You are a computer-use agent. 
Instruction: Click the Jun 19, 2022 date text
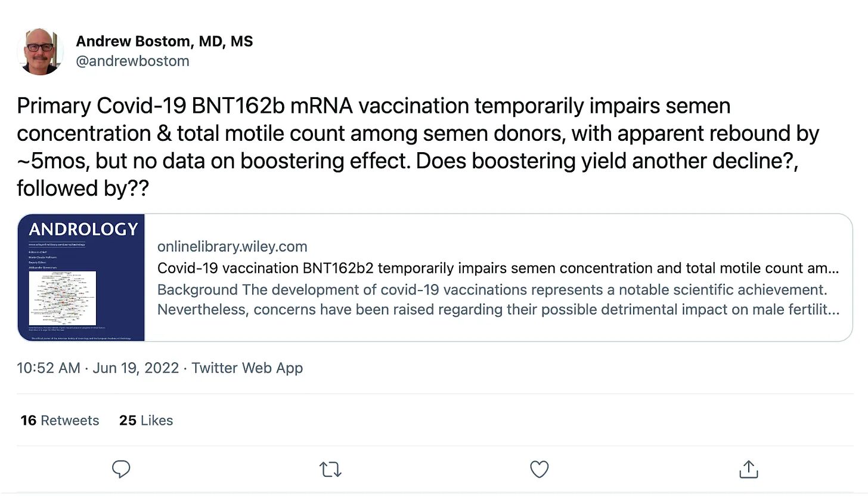pyautogui.click(x=136, y=368)
